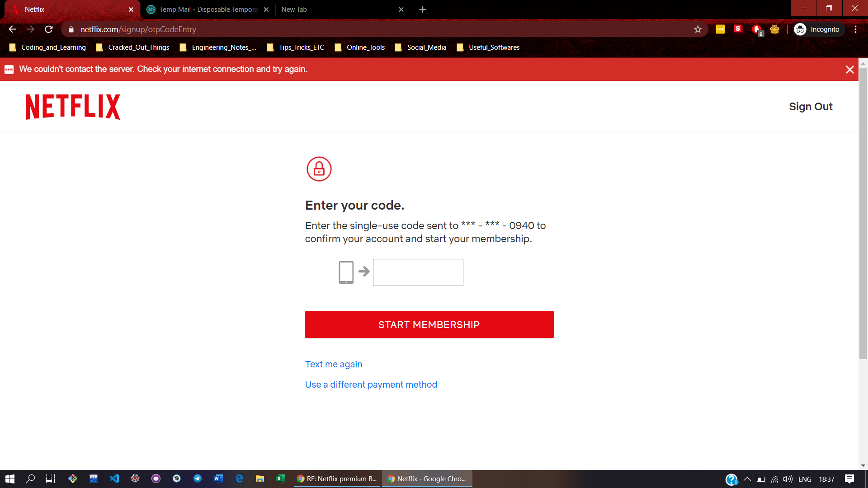
Task: Click the red S extension icon
Action: (738, 29)
